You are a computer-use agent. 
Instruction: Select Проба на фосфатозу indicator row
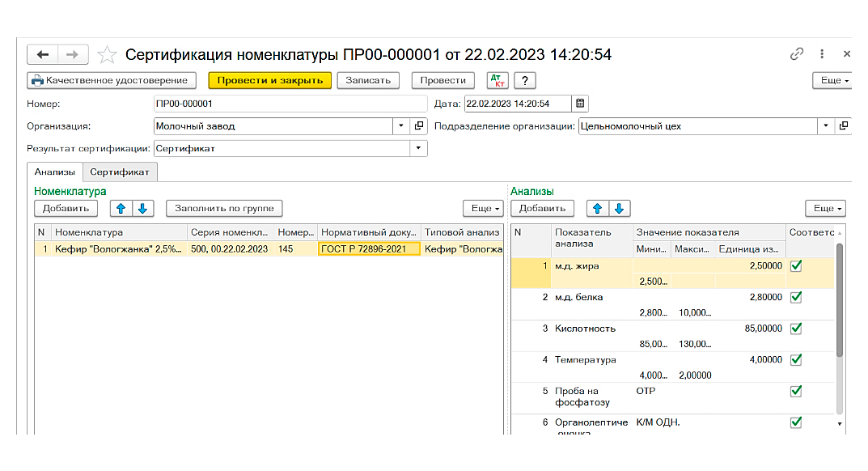coord(672,398)
